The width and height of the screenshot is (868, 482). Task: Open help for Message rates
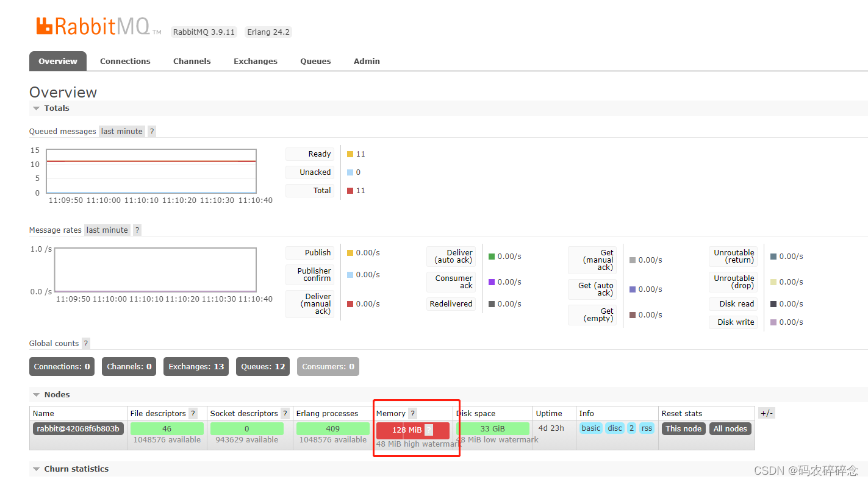(137, 230)
